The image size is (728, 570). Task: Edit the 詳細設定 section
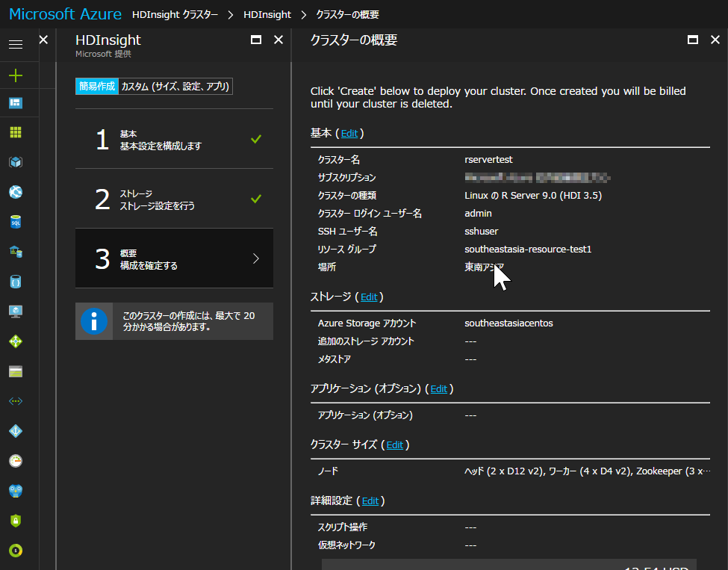[x=370, y=501]
